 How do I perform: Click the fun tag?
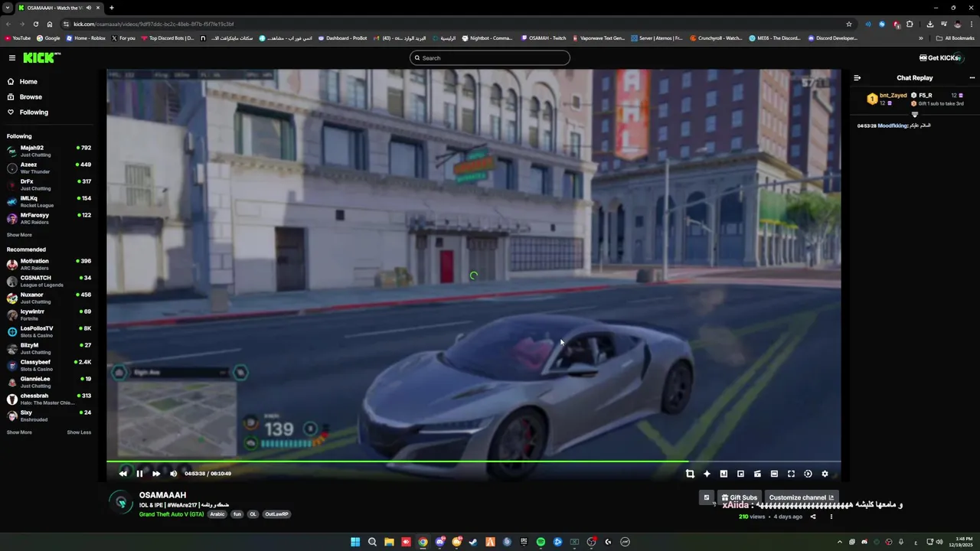click(237, 514)
